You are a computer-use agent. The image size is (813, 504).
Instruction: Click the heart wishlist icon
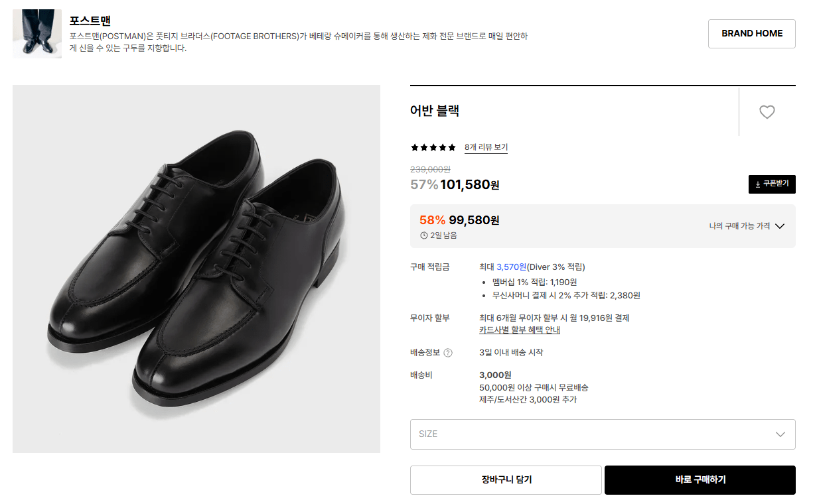coord(767,112)
